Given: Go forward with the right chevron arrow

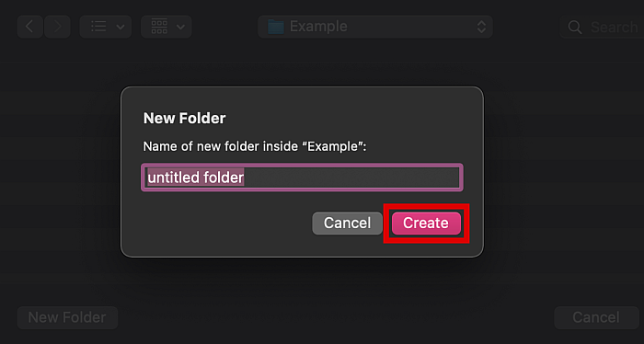Looking at the screenshot, I should coord(57,27).
